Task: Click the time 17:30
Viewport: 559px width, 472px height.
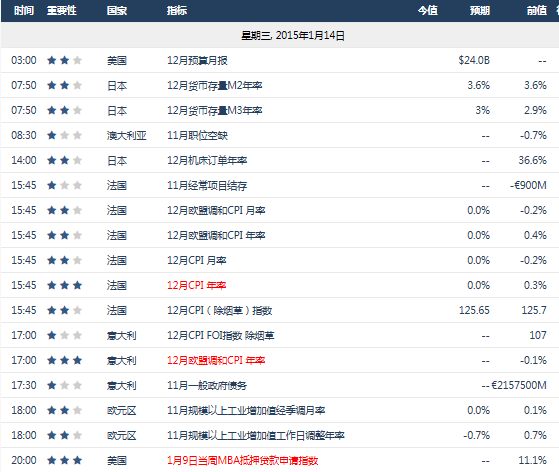Action: tap(24, 385)
